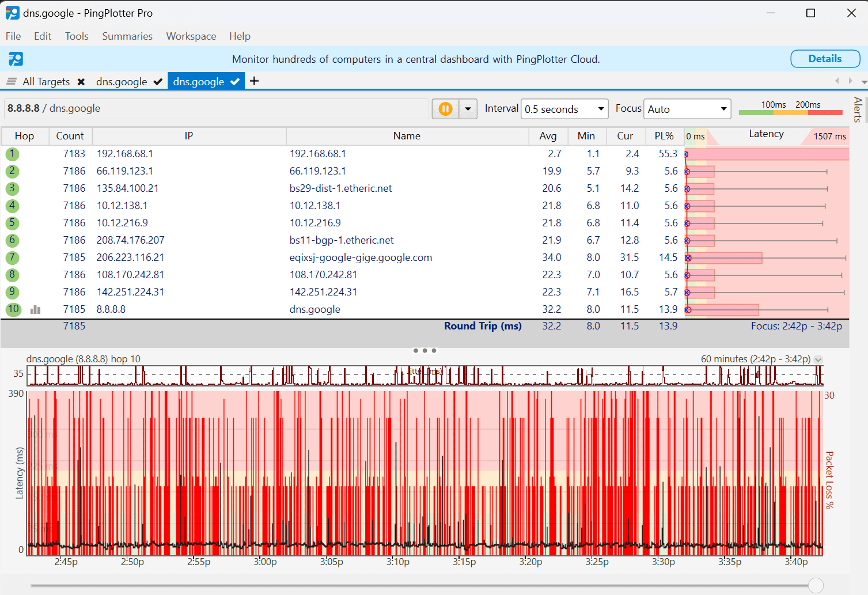Open the dropdown arrow beside the pause button
Image resolution: width=868 pixels, height=595 pixels.
[x=468, y=109]
